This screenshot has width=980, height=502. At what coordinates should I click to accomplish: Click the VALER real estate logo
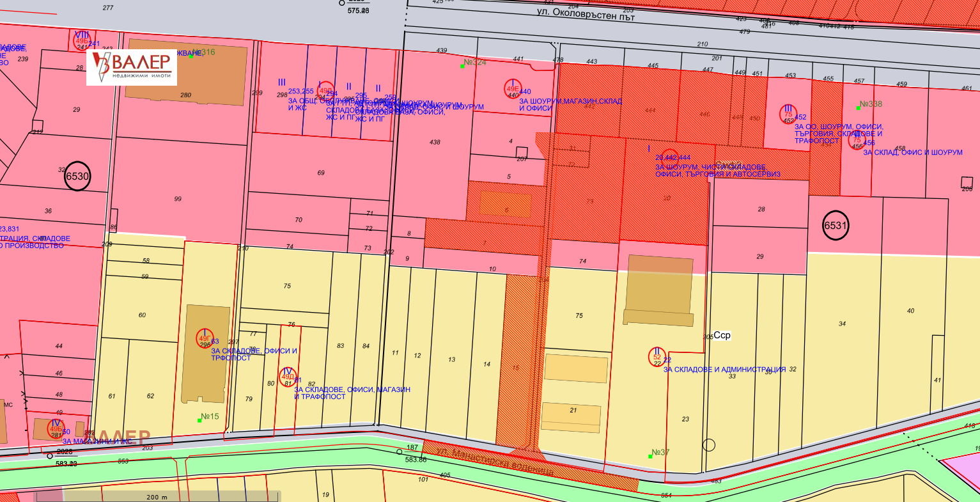132,67
